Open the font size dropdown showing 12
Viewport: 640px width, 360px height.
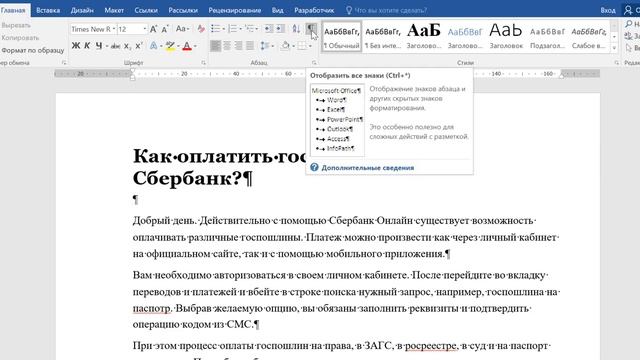(144, 29)
